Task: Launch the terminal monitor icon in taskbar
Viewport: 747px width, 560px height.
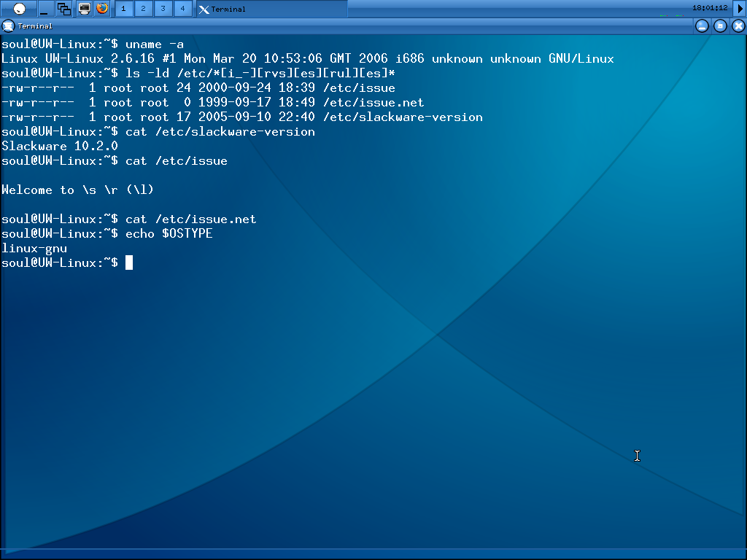Action: 85,9
